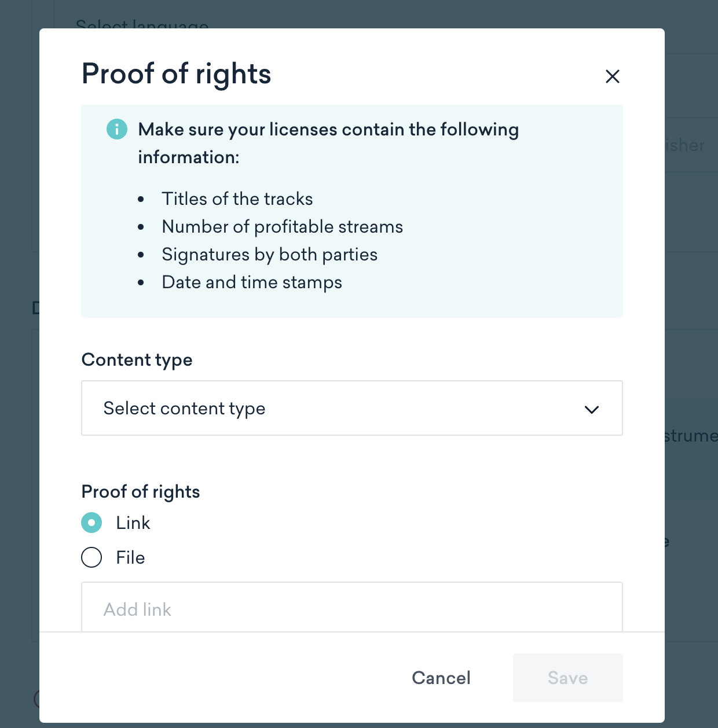Image resolution: width=718 pixels, height=728 pixels.
Task: Click the Content type field label
Action: coord(137,359)
